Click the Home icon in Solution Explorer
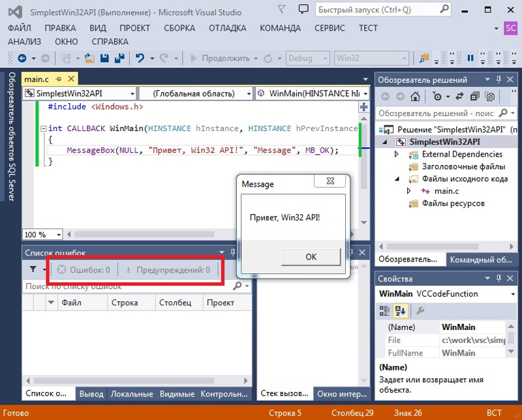 (x=416, y=97)
